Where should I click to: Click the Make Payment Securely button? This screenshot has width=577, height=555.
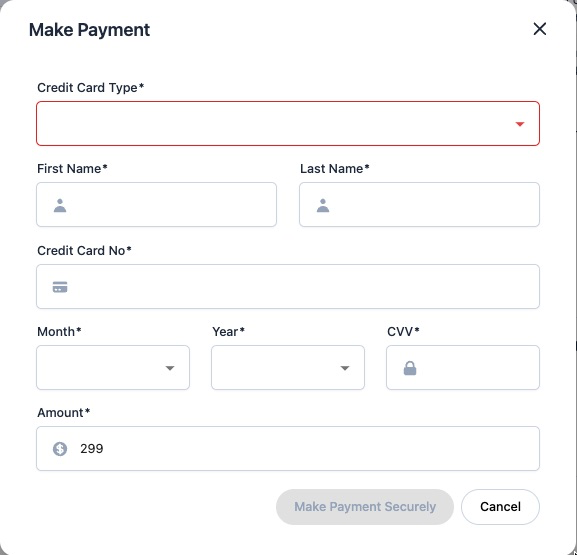pos(365,507)
